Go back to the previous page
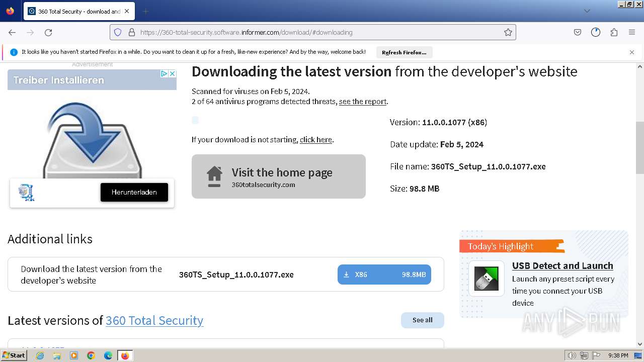644x362 pixels. [12, 32]
